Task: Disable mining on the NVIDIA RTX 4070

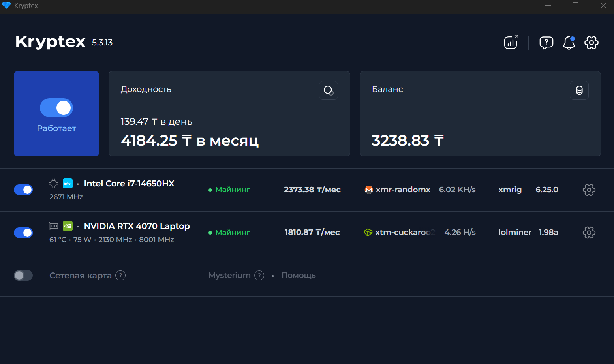Action: coord(23,233)
